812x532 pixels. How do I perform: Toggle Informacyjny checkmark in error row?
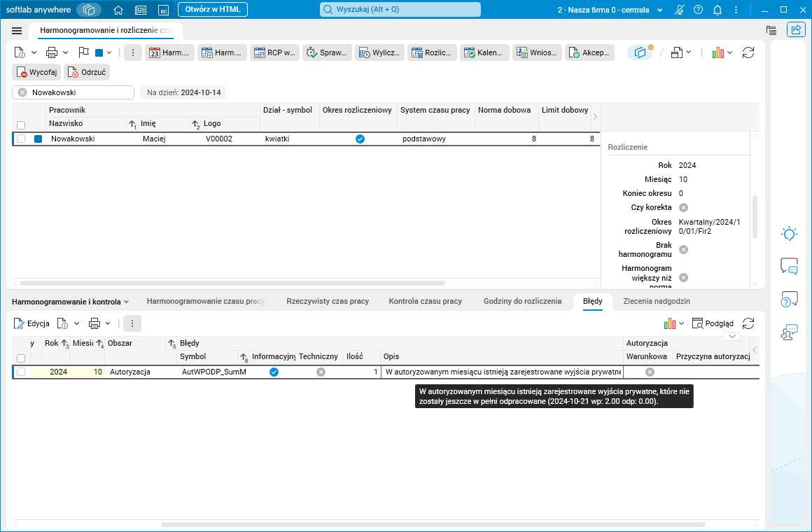274,372
